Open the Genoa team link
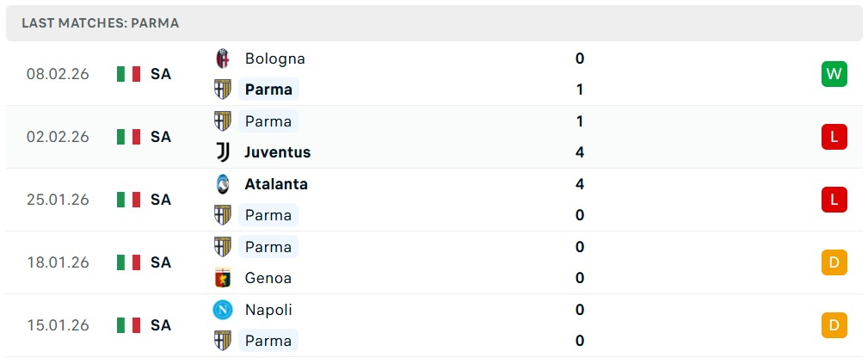This screenshot has width=868, height=364. 268,278
